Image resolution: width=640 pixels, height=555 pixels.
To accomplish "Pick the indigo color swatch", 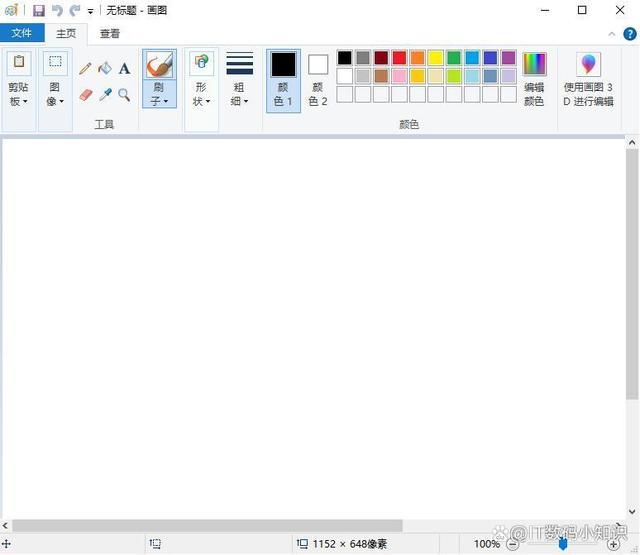I will 490,58.
